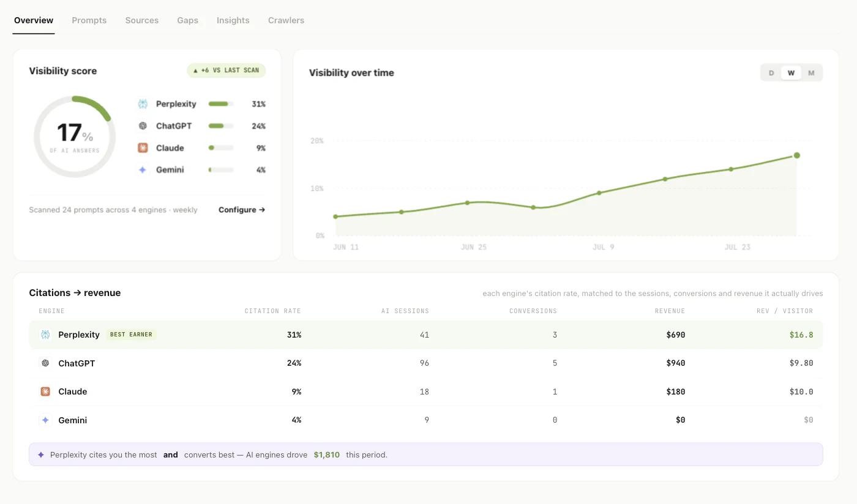Open the Insights tab
The image size is (857, 504).
point(233,20)
